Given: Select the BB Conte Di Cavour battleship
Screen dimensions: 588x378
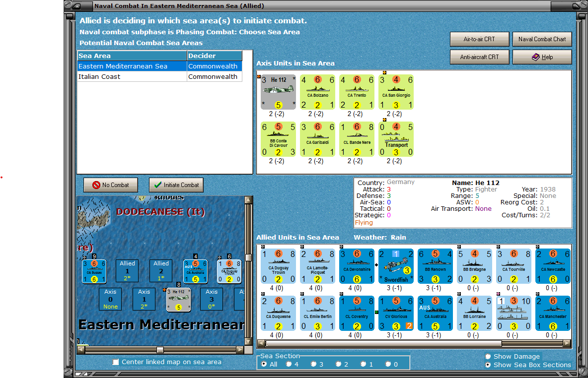Looking at the screenshot, I should [278, 139].
